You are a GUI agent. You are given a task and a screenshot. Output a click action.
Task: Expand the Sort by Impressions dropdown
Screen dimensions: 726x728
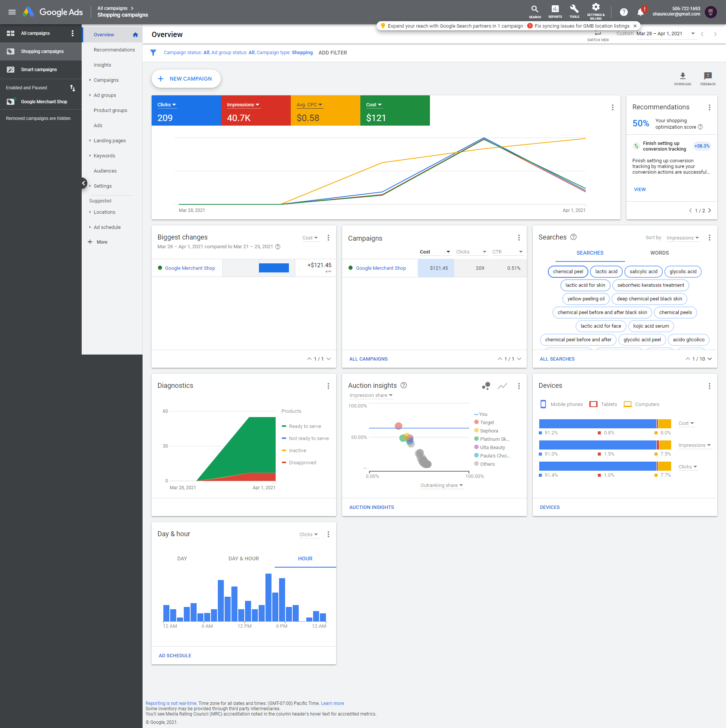(683, 238)
